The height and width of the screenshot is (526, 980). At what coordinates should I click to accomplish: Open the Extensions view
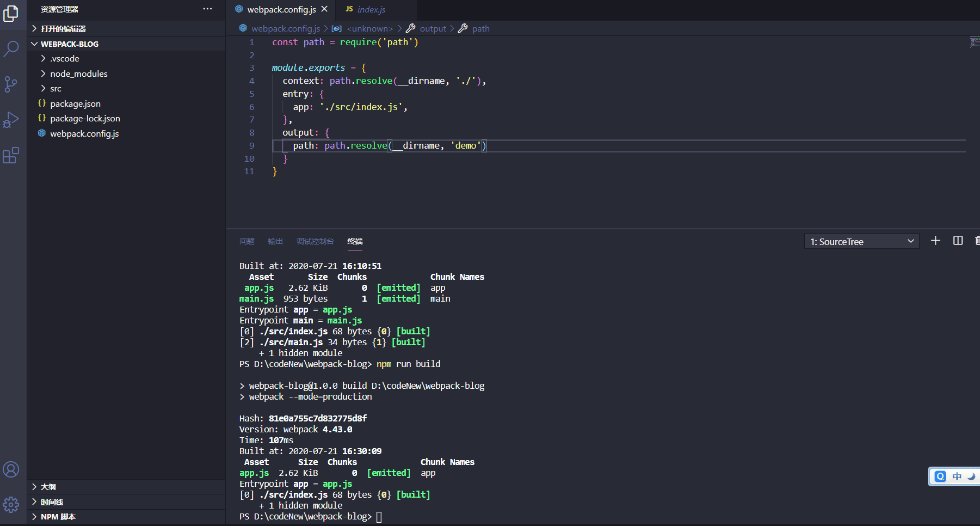point(11,156)
